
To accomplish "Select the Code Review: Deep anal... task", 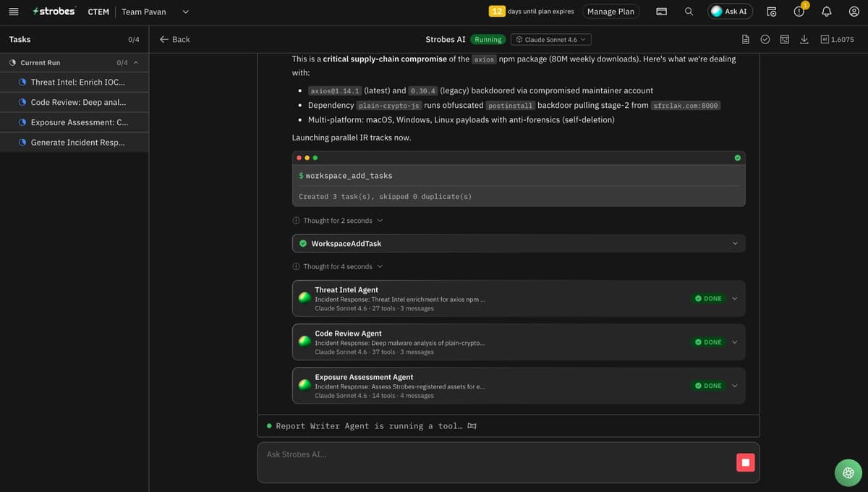I will pos(75,102).
